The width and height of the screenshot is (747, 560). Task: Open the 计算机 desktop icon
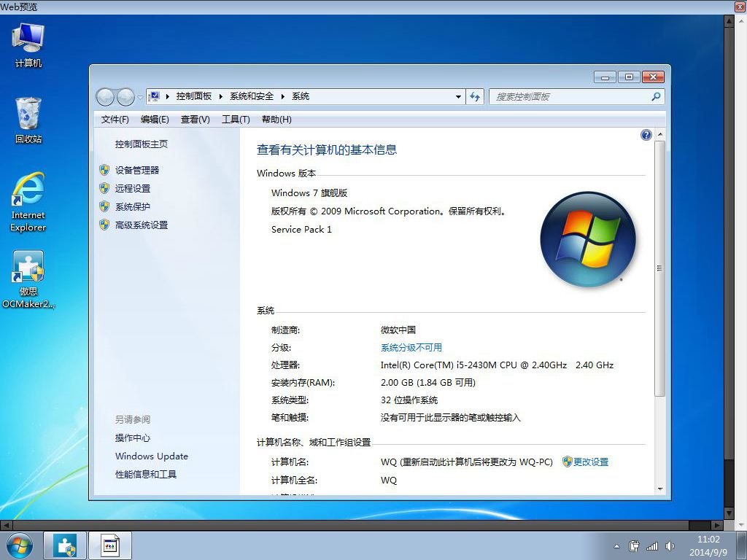click(x=28, y=45)
